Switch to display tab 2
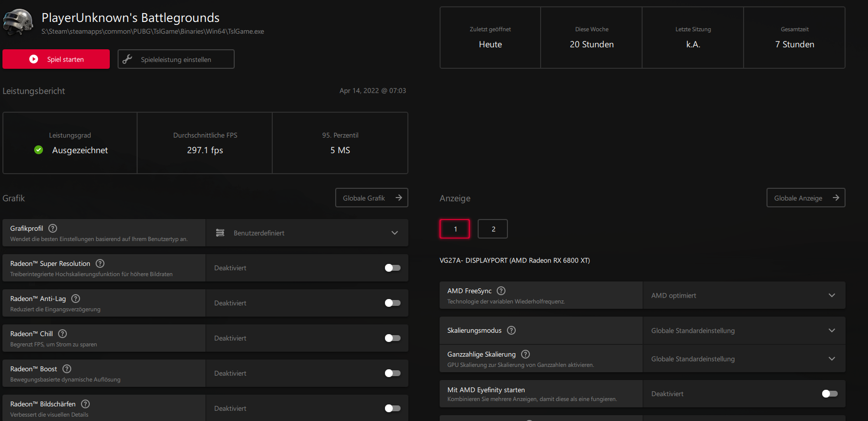This screenshot has width=868, height=421. coord(493,229)
